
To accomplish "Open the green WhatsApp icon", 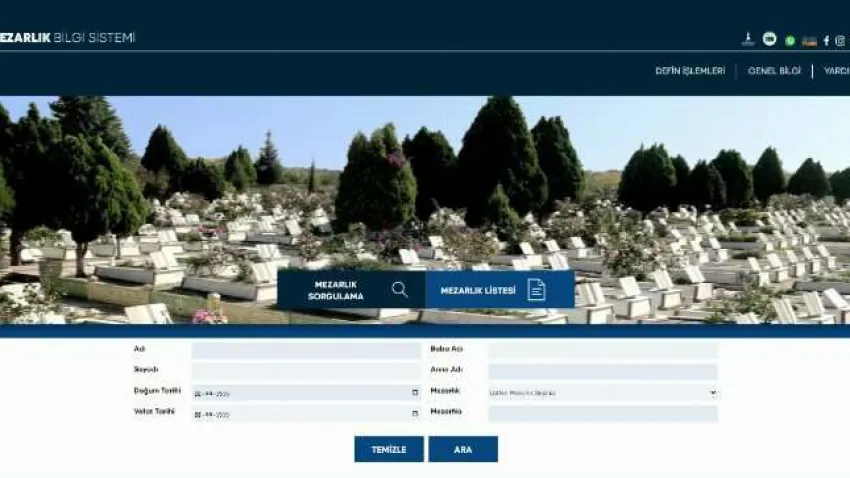I will point(790,41).
